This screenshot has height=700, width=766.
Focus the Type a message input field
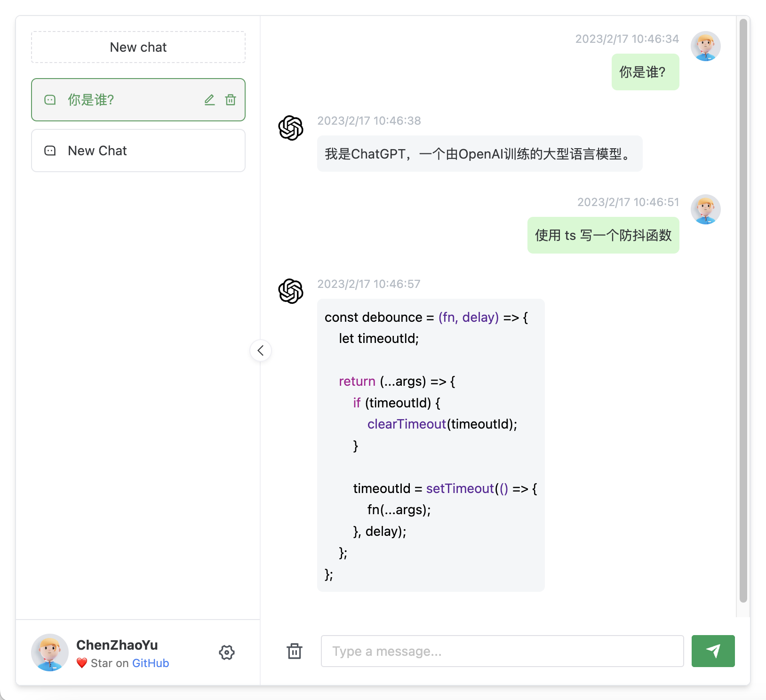(x=502, y=651)
